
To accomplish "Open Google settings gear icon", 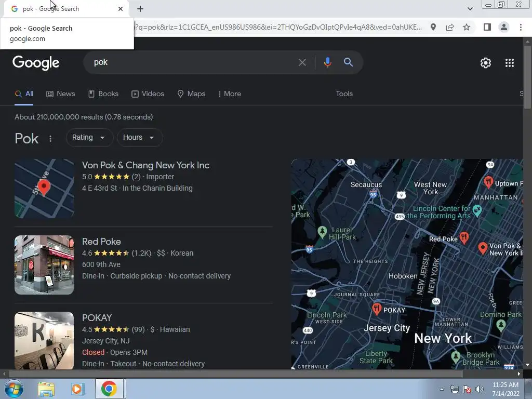I will 486,63.
